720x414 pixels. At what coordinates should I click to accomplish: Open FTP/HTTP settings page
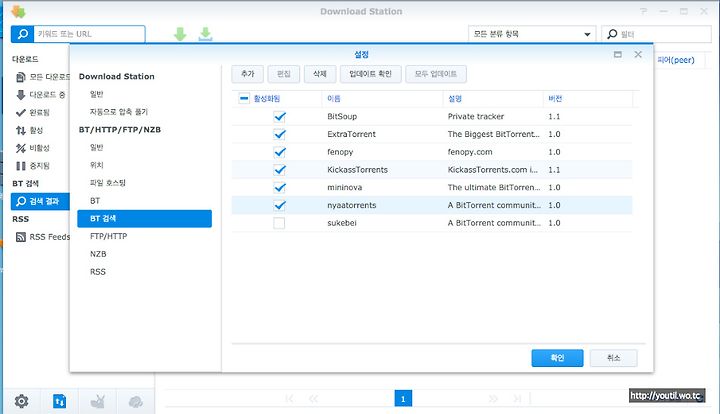tap(108, 236)
